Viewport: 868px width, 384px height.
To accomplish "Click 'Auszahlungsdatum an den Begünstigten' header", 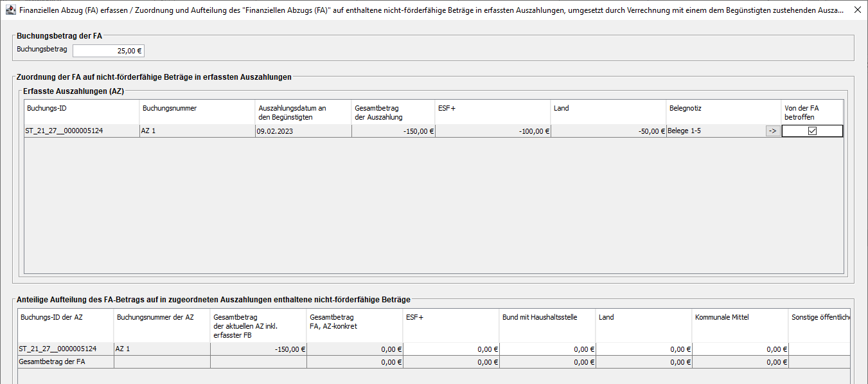I will coord(303,112).
